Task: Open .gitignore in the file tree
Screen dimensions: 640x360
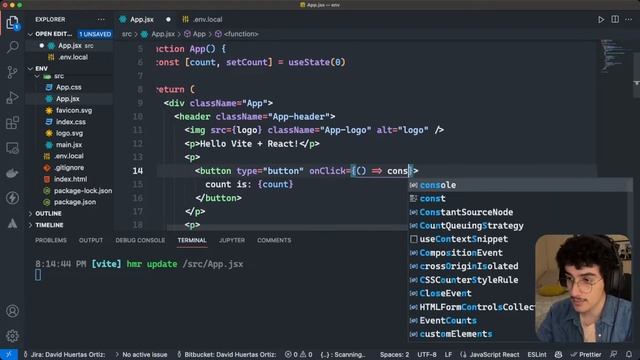Action: 69,168
